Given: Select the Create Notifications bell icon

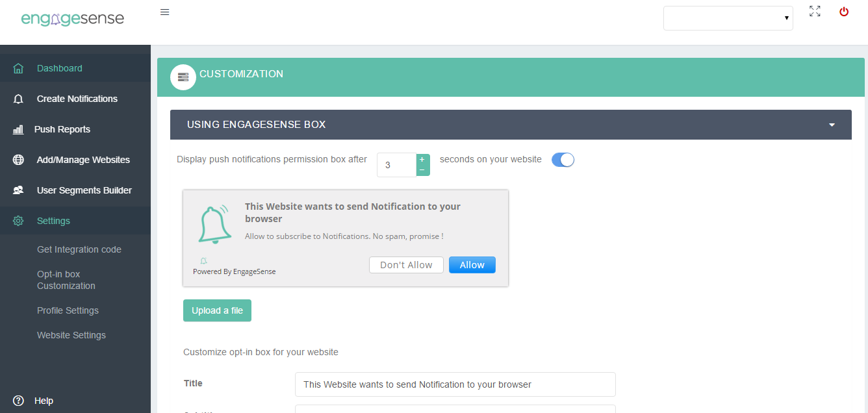Looking at the screenshot, I should pyautogui.click(x=18, y=98).
